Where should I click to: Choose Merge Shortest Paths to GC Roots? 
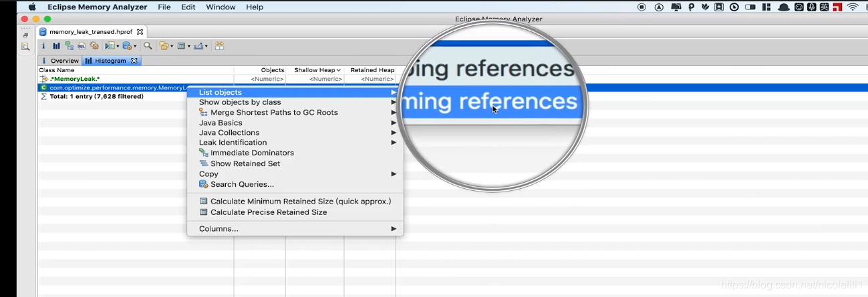[x=295, y=112]
